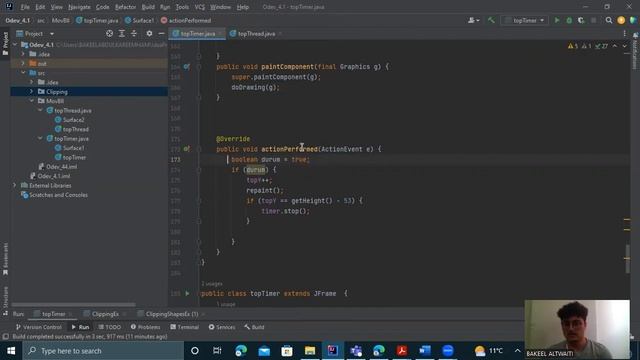Toggle Bookmarks sidebar tool button
640x360 pixels.
[x=5, y=259]
